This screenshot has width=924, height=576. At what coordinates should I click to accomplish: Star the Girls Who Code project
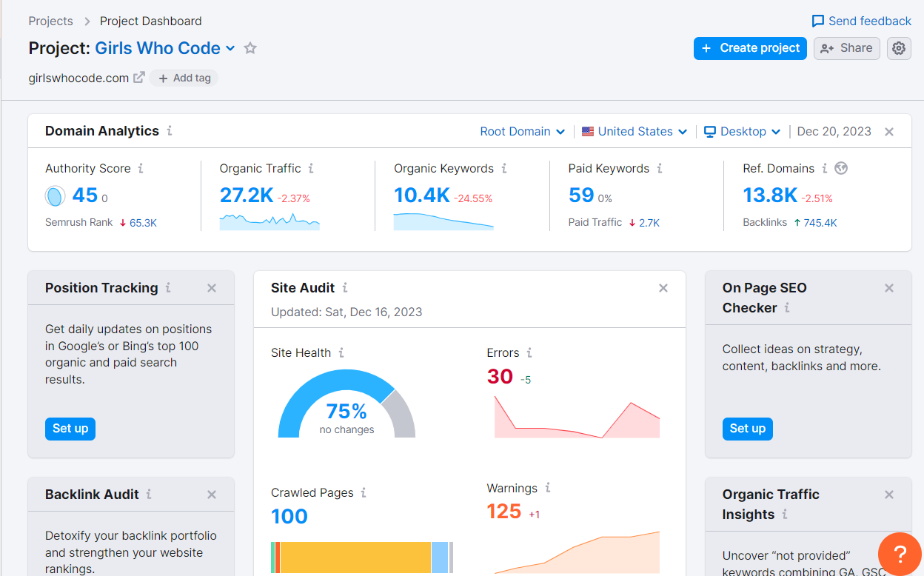250,48
